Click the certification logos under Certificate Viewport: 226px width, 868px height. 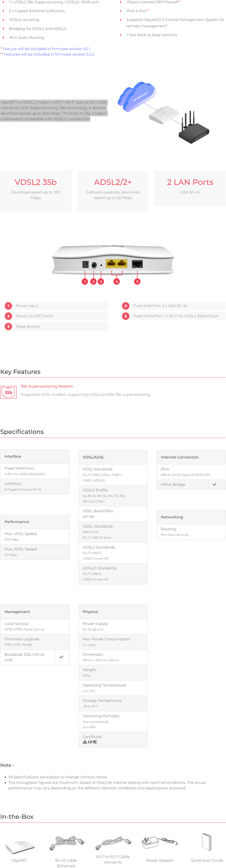tap(90, 742)
